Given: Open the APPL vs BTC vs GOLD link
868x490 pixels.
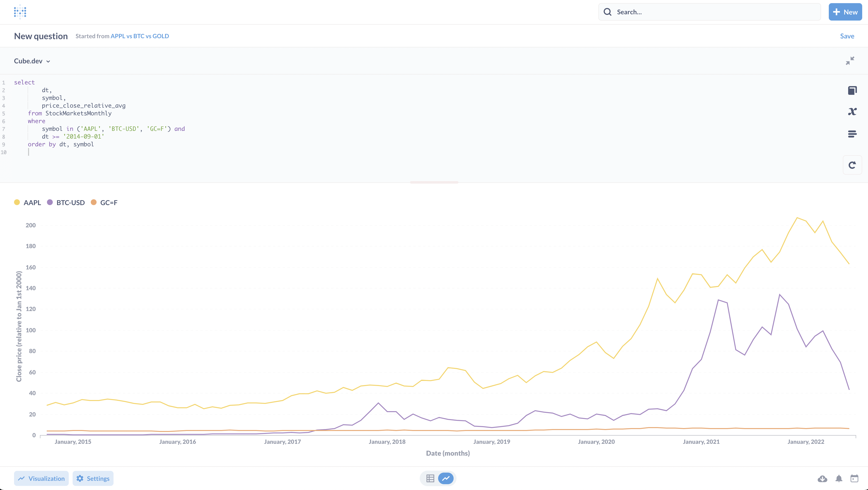Looking at the screenshot, I should (x=139, y=36).
